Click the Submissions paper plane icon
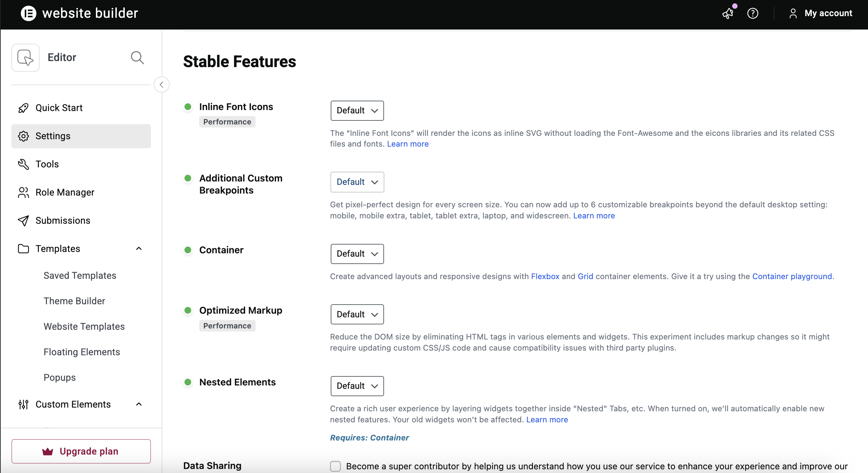This screenshot has height=473, width=868. click(x=23, y=220)
